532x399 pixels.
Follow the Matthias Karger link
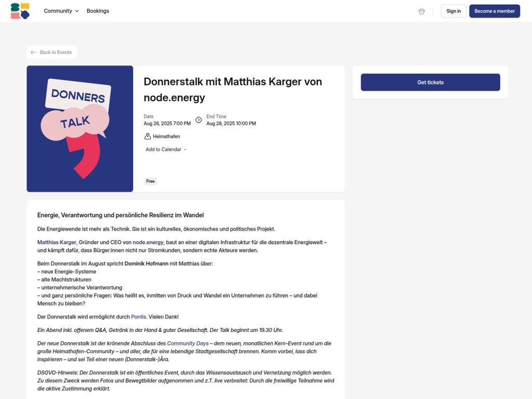coord(56,242)
